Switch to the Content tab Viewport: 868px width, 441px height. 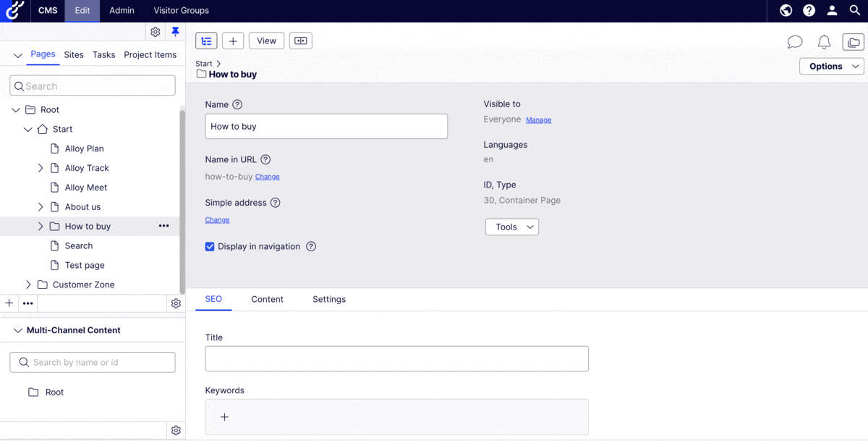click(267, 299)
